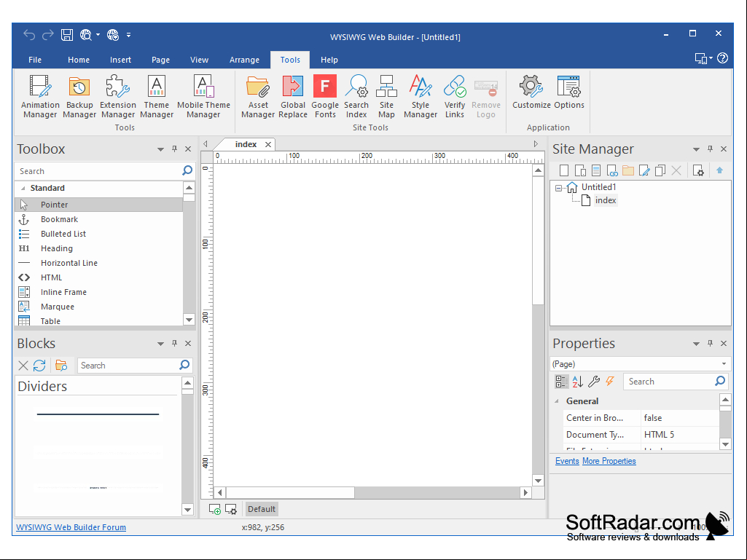The image size is (747, 560).
Task: Open the File menu
Action: tap(35, 60)
